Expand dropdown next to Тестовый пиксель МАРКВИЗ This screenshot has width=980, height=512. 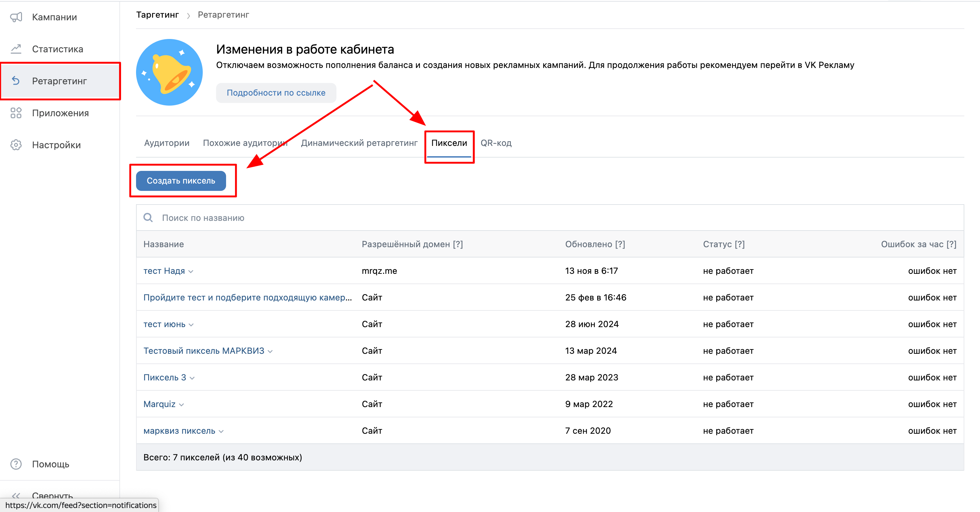270,351
